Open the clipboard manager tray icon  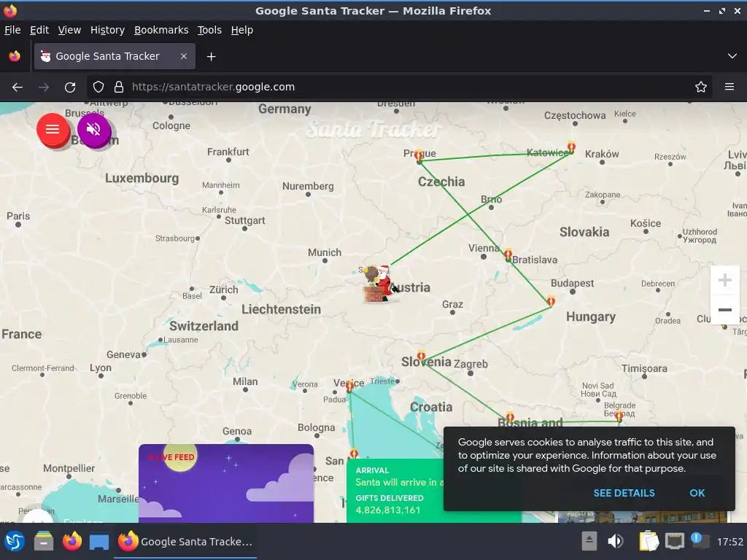[x=649, y=541]
